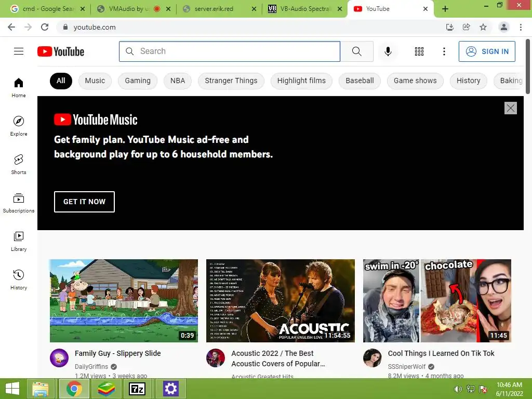Open YouTube settings three-dot menu
This screenshot has height=399, width=532.
[x=444, y=51]
